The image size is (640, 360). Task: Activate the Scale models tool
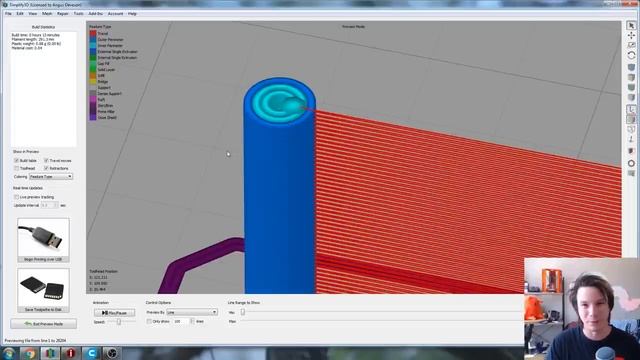631,45
